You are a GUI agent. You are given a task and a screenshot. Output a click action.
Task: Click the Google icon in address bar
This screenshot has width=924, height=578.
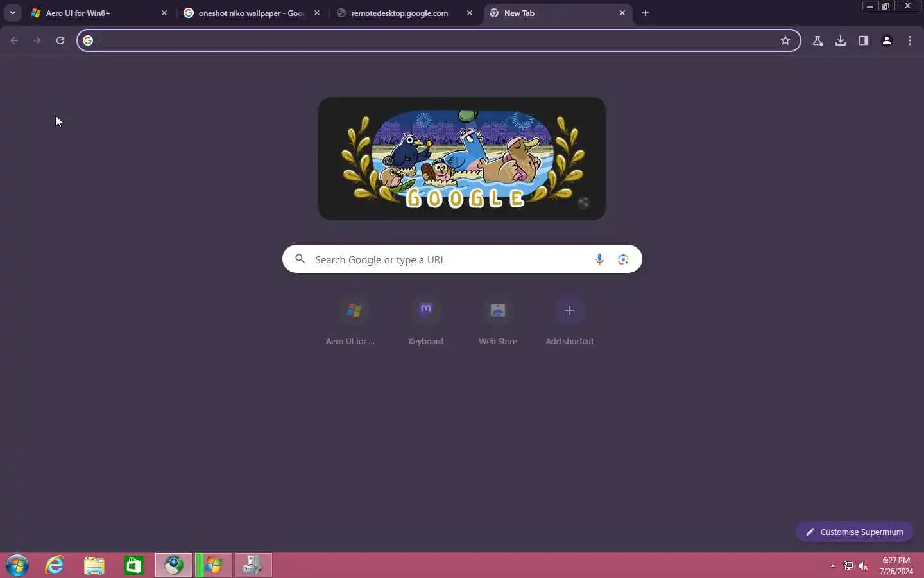(89, 40)
